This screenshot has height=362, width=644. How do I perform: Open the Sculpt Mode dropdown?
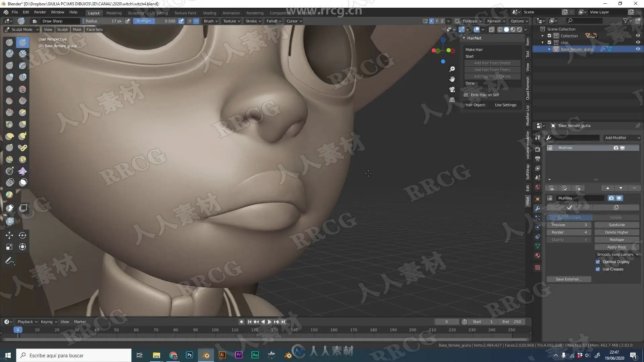click(22, 29)
